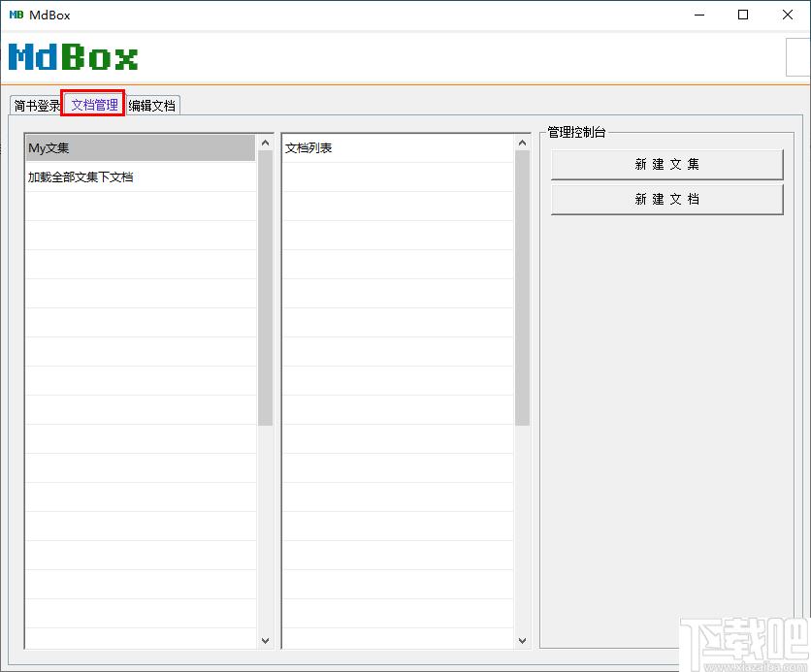Click the 新建文集 button
This screenshot has height=672, width=811.
pos(666,165)
